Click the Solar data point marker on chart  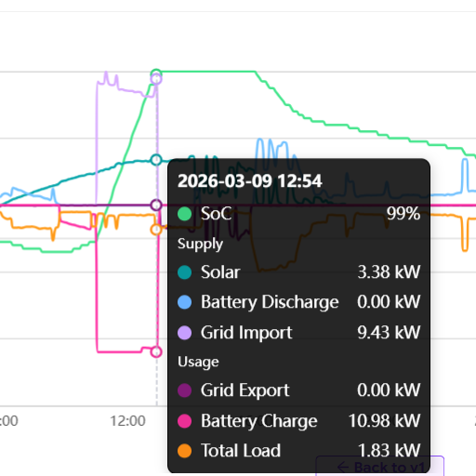(x=156, y=160)
